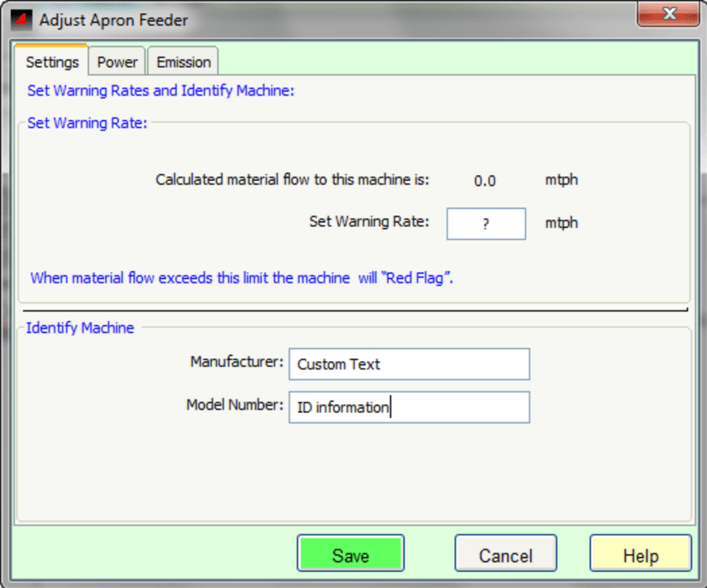The width and height of the screenshot is (707, 588).
Task: Select the Settings tab
Action: click(x=52, y=62)
